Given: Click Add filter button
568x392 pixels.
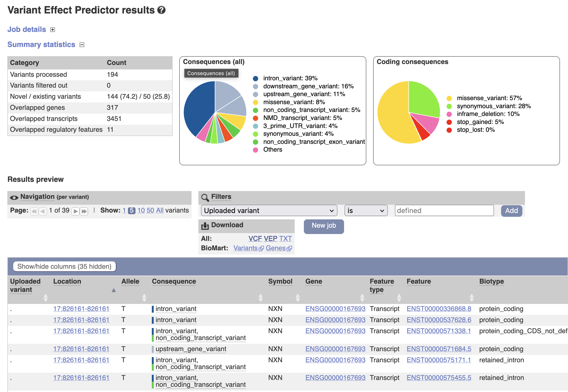Looking at the screenshot, I should tap(511, 211).
